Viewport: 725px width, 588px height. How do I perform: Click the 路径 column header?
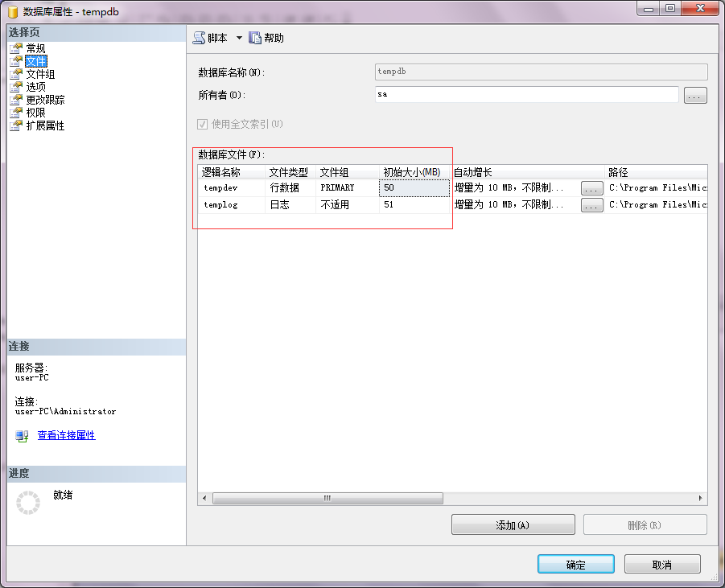pyautogui.click(x=656, y=172)
